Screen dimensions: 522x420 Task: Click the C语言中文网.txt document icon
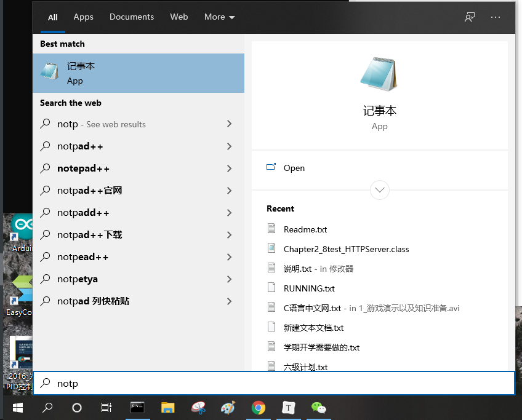tap(271, 307)
